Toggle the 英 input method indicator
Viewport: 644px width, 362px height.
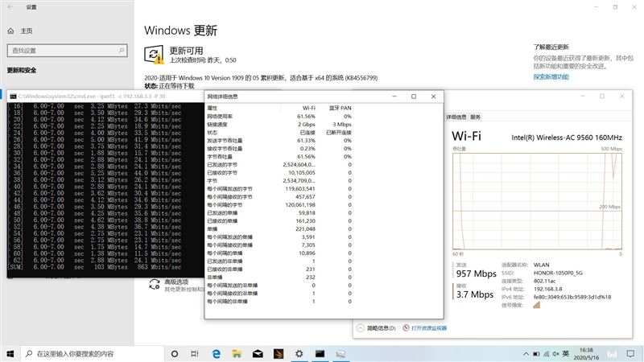566,353
